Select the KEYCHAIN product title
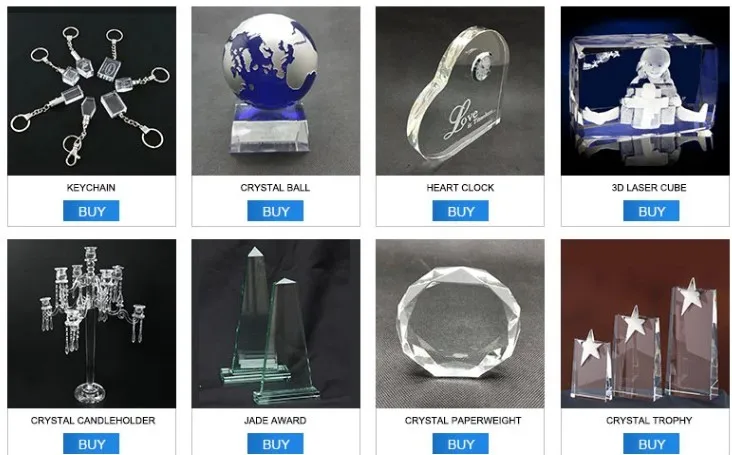The width and height of the screenshot is (732, 455). 91,188
